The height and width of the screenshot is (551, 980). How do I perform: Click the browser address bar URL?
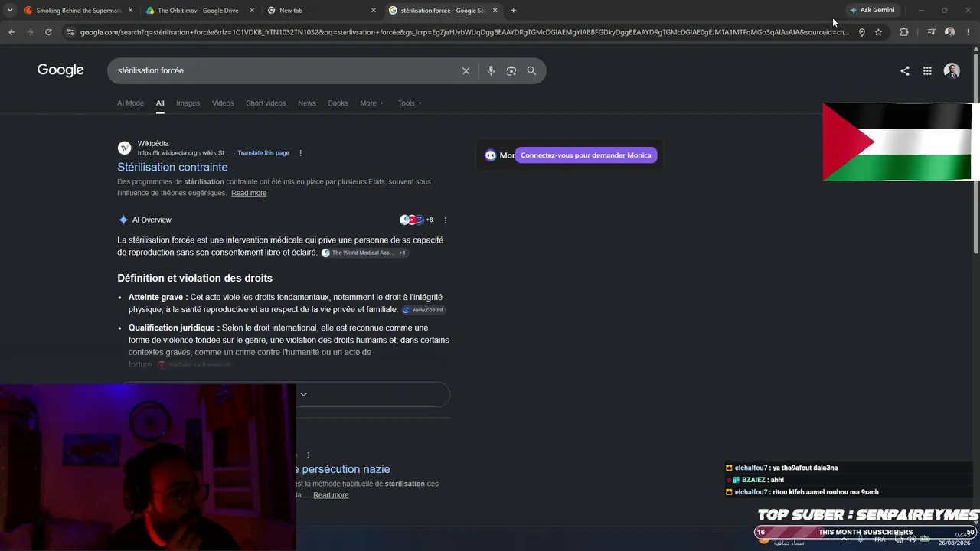point(464,32)
